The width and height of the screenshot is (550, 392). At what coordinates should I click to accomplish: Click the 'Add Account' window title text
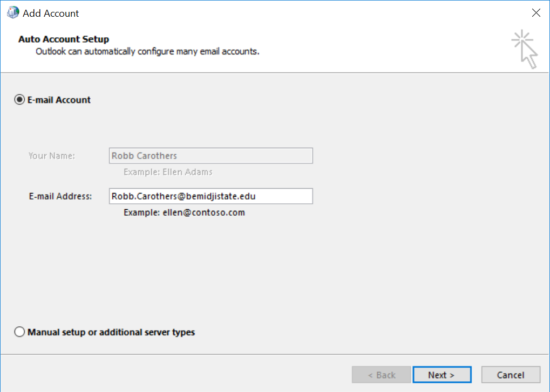[51, 13]
